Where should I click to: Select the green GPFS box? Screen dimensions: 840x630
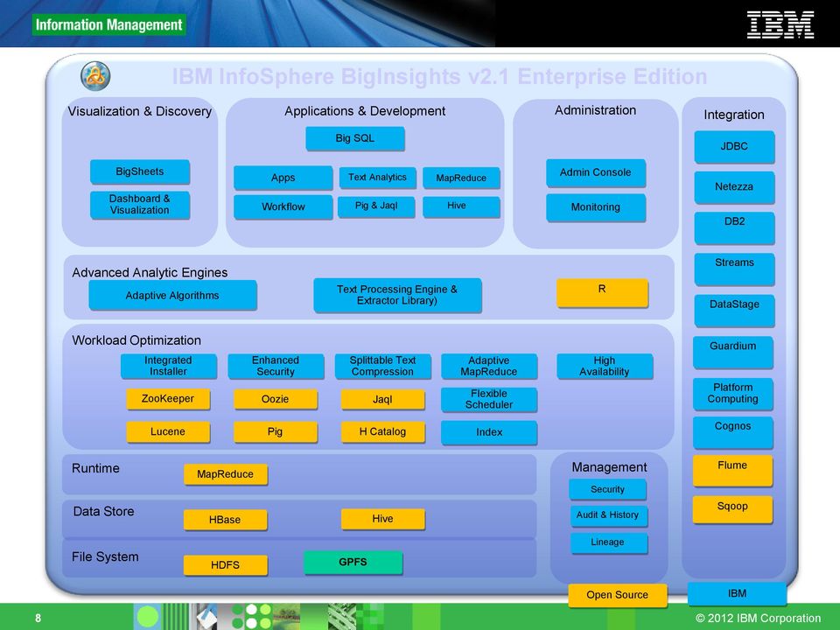point(353,562)
